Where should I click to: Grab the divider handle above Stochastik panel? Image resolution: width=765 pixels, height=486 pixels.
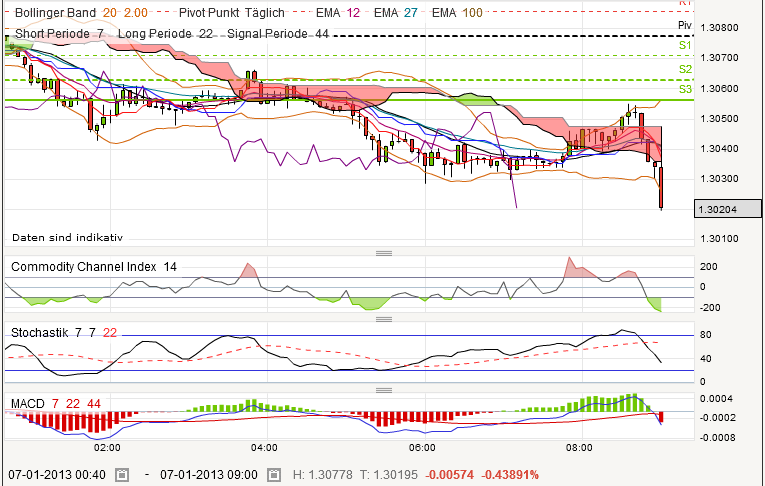[x=384, y=320]
